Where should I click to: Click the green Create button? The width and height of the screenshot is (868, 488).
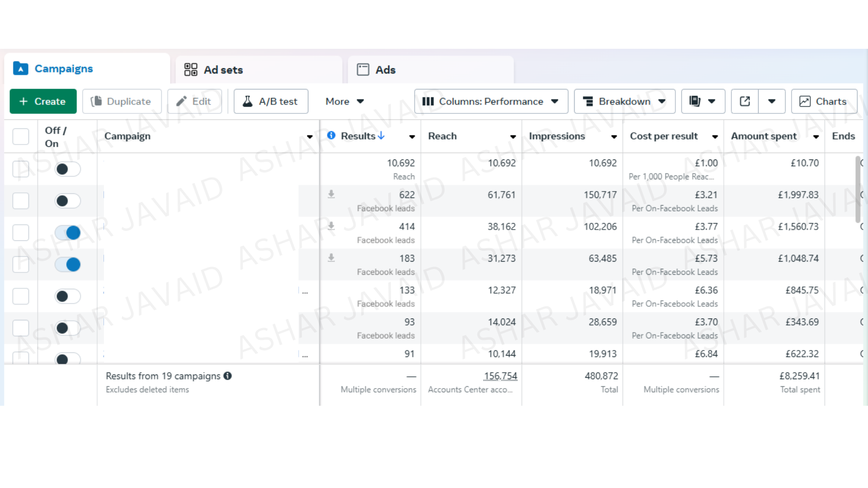click(x=43, y=101)
